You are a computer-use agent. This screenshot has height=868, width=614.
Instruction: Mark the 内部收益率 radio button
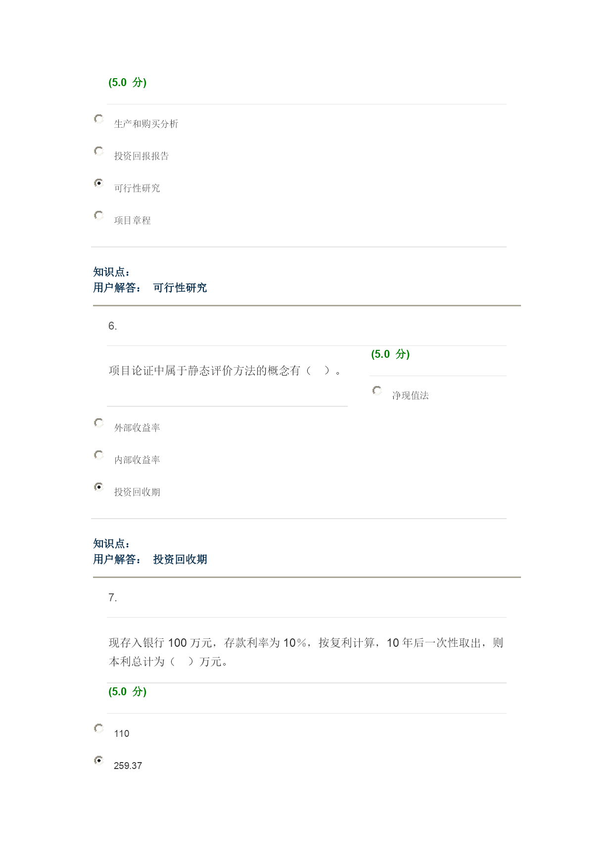pyautogui.click(x=99, y=455)
